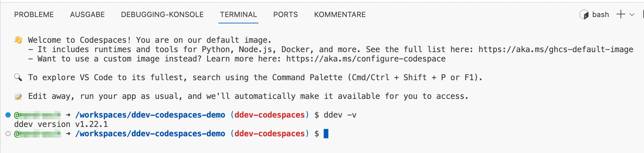Click the magnifying glass emoji
The height and width of the screenshot is (153, 644).
(x=18, y=78)
